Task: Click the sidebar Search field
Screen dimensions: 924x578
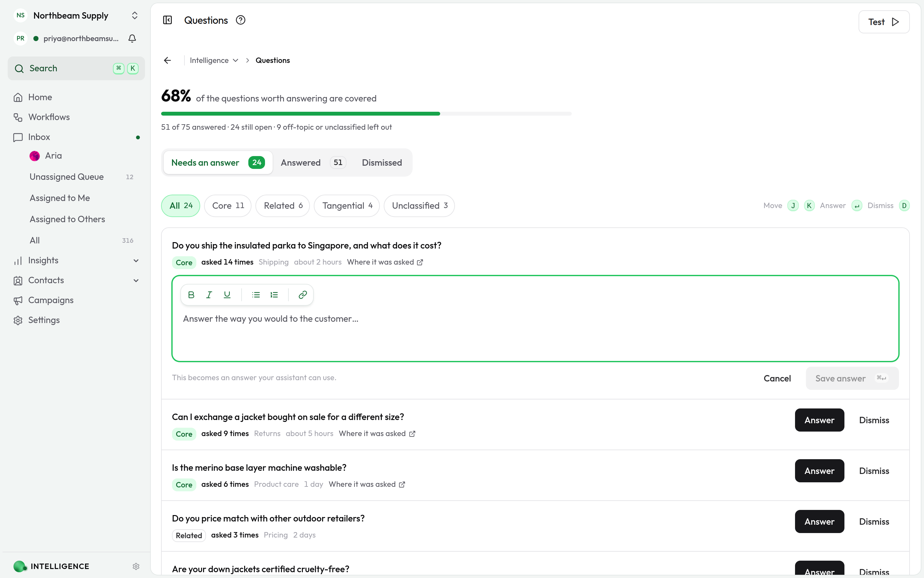Action: click(x=76, y=68)
